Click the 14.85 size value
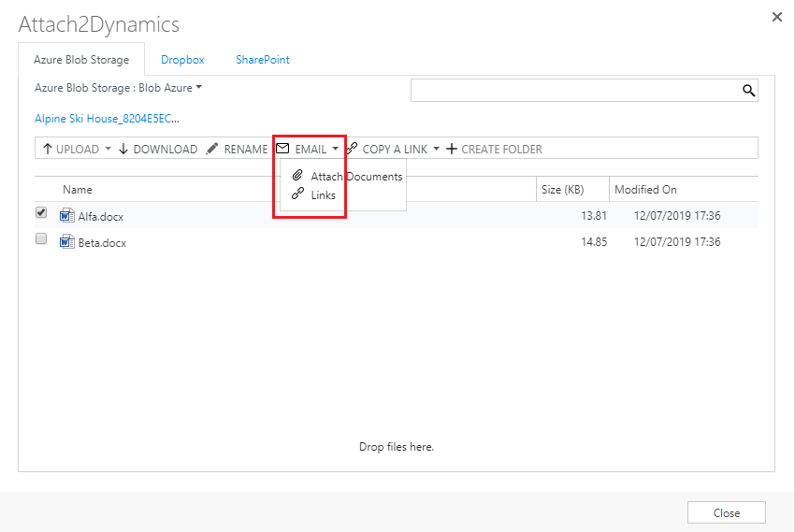795x532 pixels. point(594,242)
